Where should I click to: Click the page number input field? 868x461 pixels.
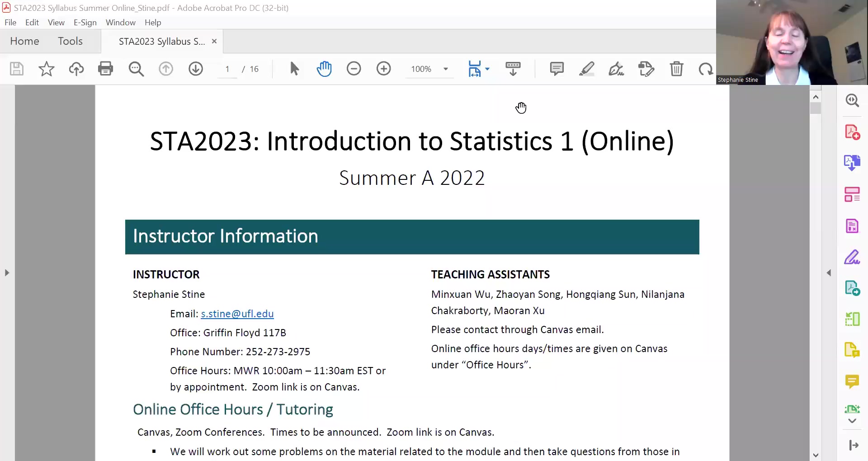(x=227, y=69)
